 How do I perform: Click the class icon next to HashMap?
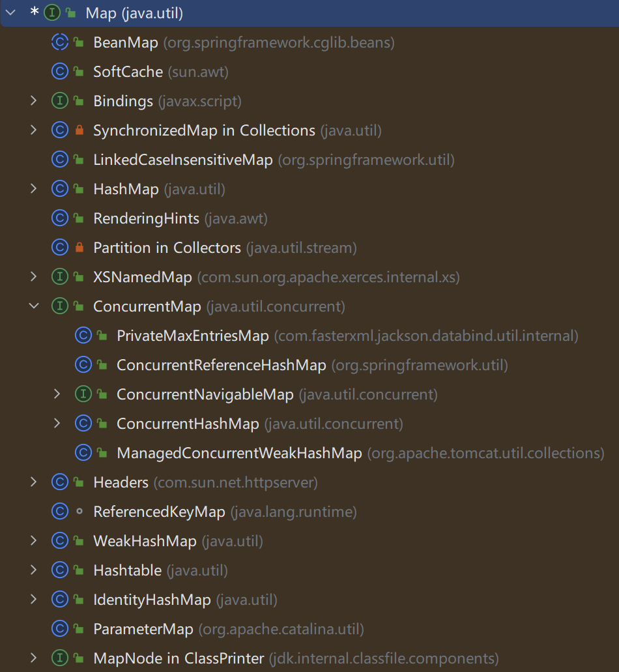click(59, 188)
